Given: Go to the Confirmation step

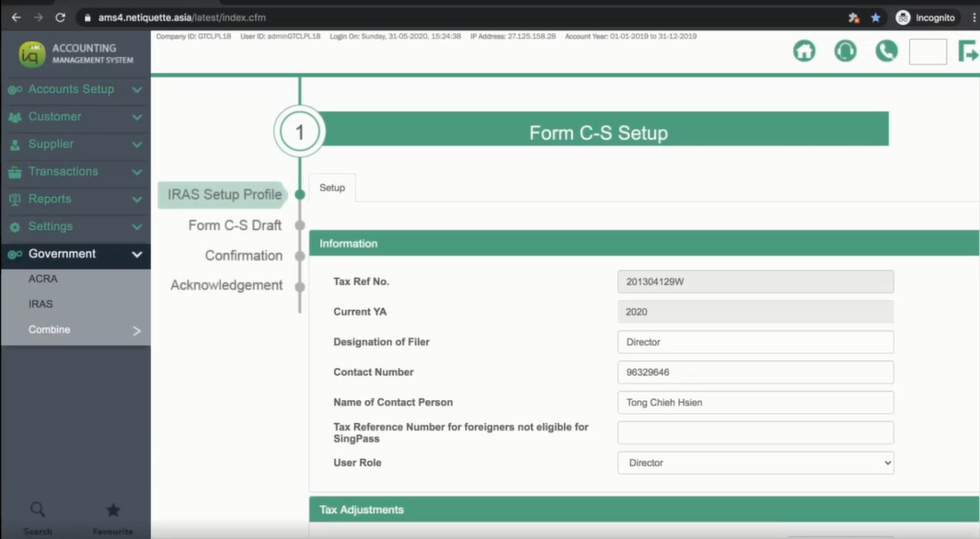Looking at the screenshot, I should click(x=243, y=256).
